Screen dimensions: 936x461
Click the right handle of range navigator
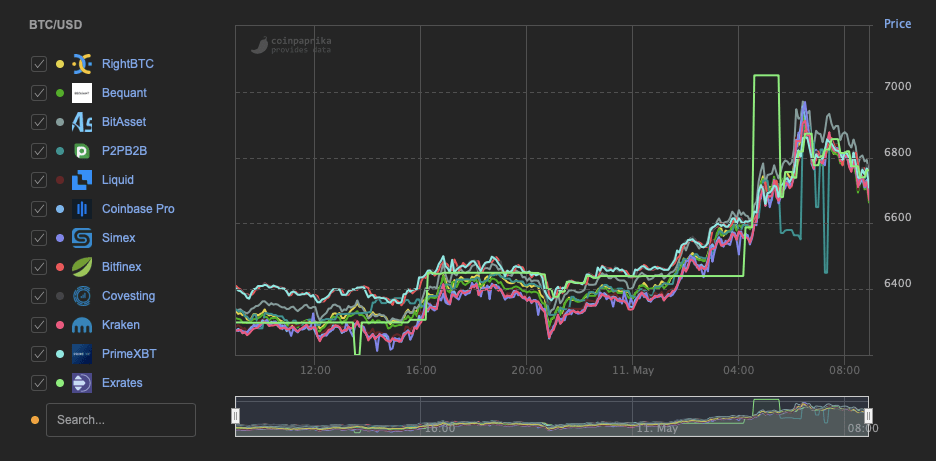tap(868, 416)
